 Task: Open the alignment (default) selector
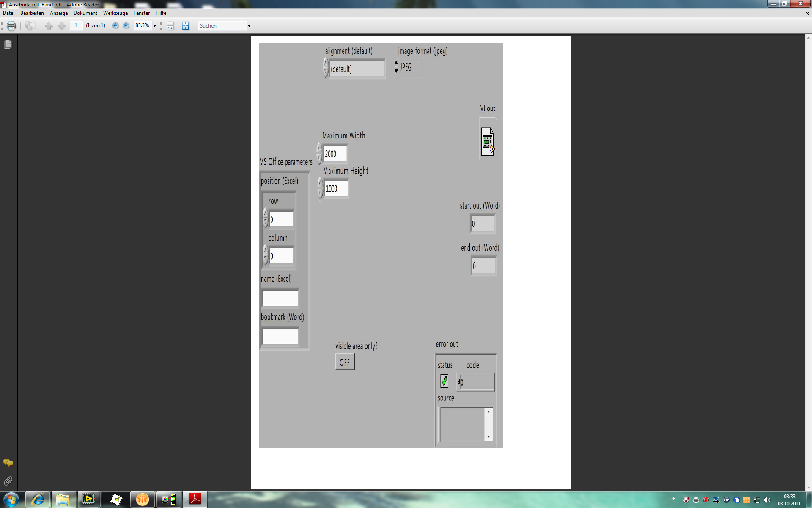coord(357,69)
